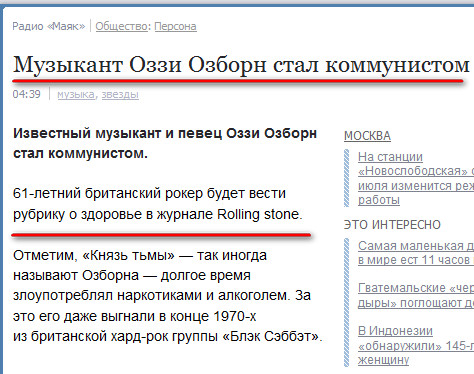The height and width of the screenshot is (374, 474).
Task: Open the Самая маленькая news link
Action: [416, 253]
